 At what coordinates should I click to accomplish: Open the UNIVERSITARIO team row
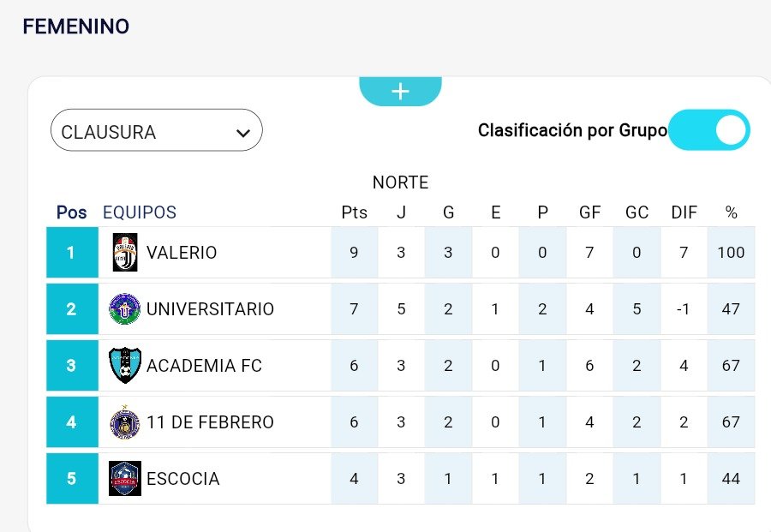click(210, 309)
